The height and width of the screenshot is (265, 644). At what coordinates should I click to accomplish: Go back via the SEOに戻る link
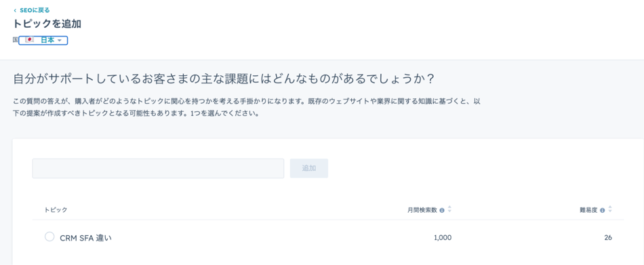[35, 10]
